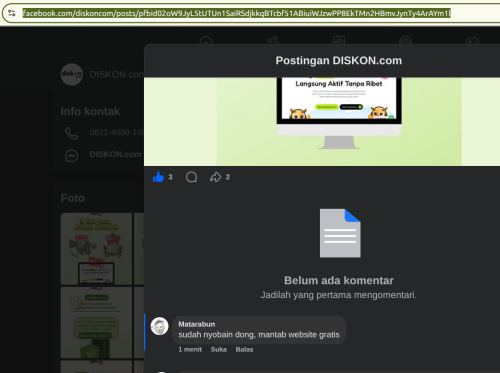Click the blue thumbs-up like icon
The width and height of the screenshot is (500, 373).
[x=158, y=177]
